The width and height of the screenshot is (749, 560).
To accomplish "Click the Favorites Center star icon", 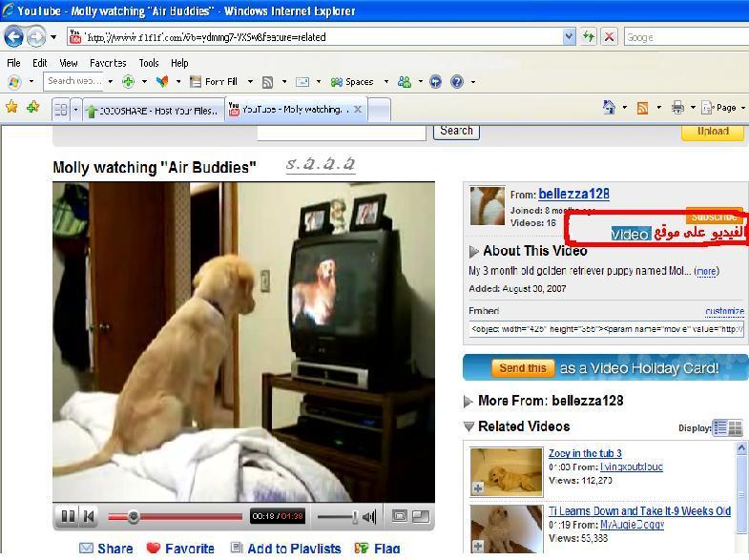I will pyautogui.click(x=11, y=108).
